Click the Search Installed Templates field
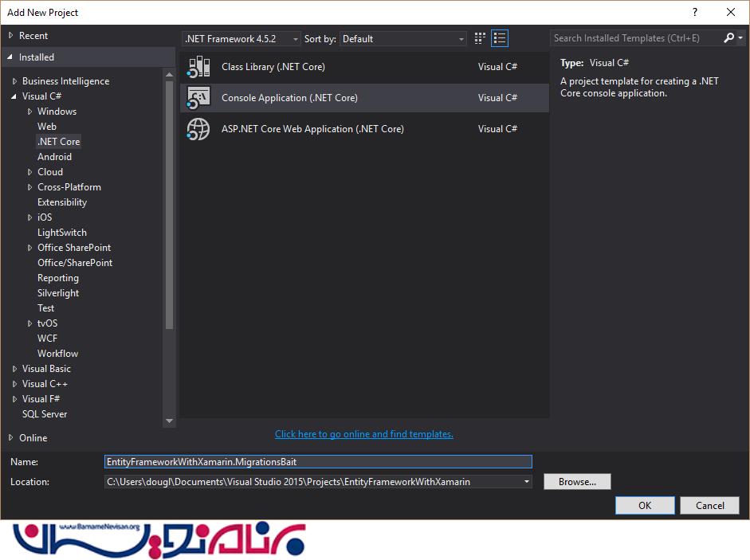The image size is (750, 560). point(636,37)
